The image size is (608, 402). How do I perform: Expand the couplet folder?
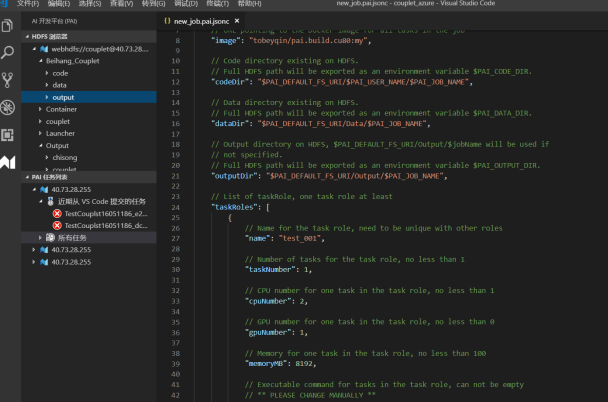[x=40, y=121]
